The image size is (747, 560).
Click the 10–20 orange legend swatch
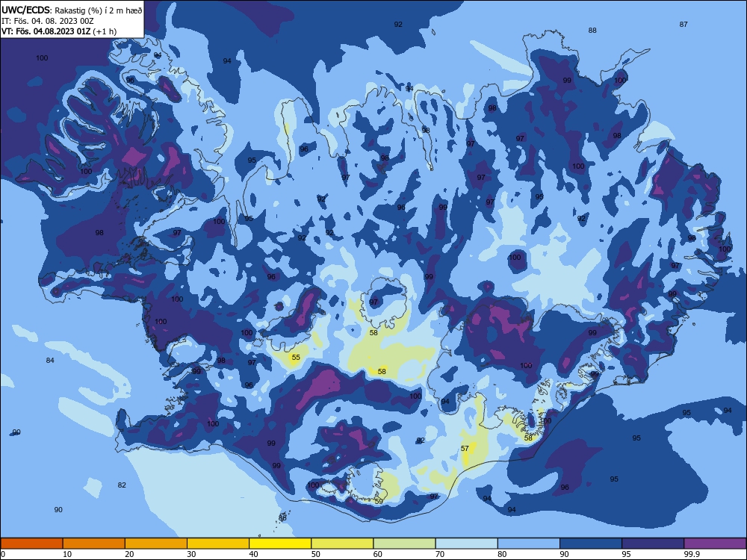tap(94, 544)
